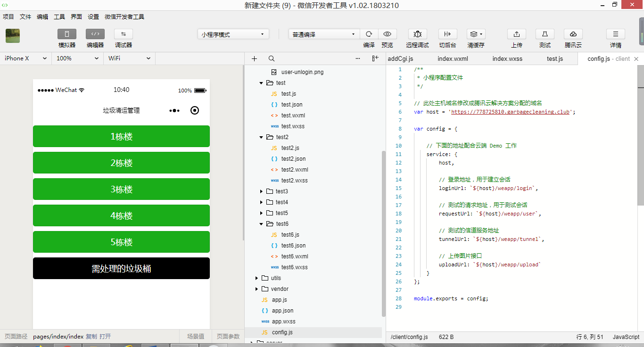The height and width of the screenshot is (347, 644).
Task: Open remote debugging bug icon
Action: coord(417,34)
